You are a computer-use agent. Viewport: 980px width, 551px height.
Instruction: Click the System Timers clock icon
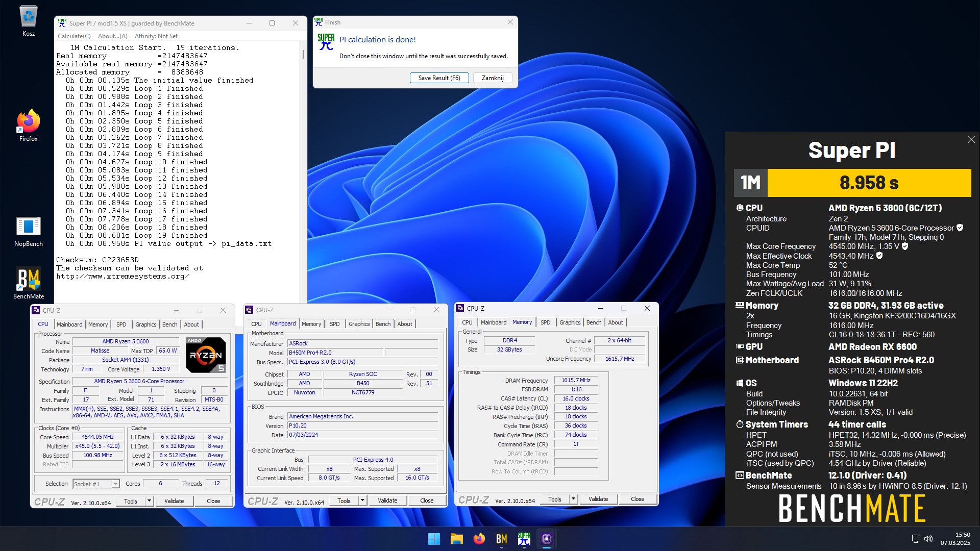point(740,424)
